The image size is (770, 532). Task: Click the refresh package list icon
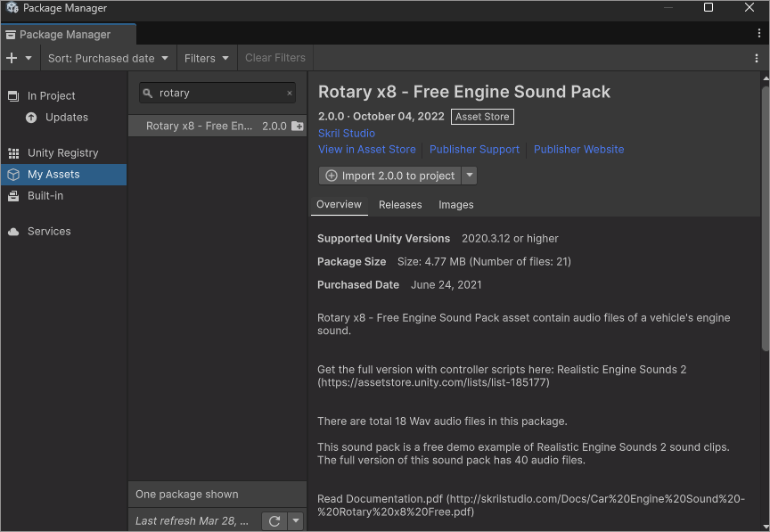coord(274,521)
